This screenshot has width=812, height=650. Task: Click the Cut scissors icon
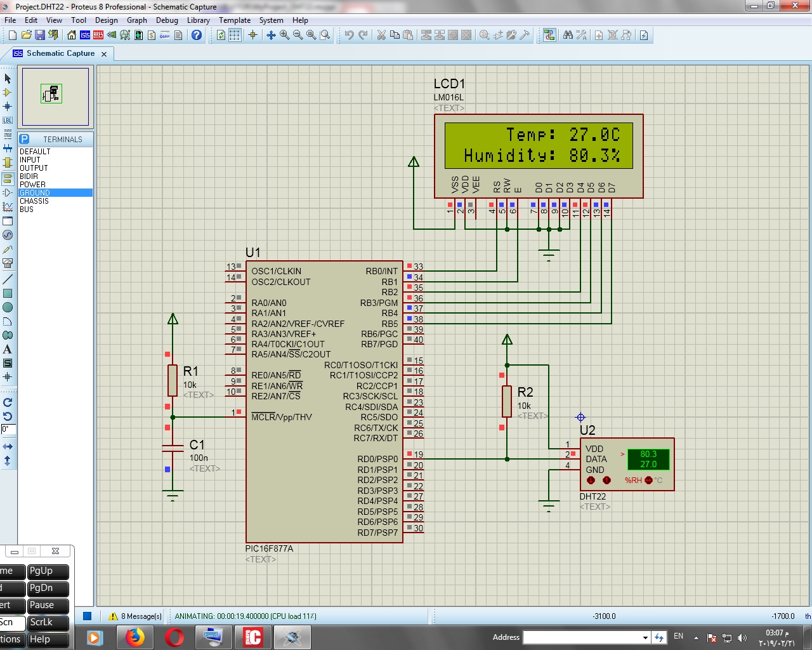(381, 35)
